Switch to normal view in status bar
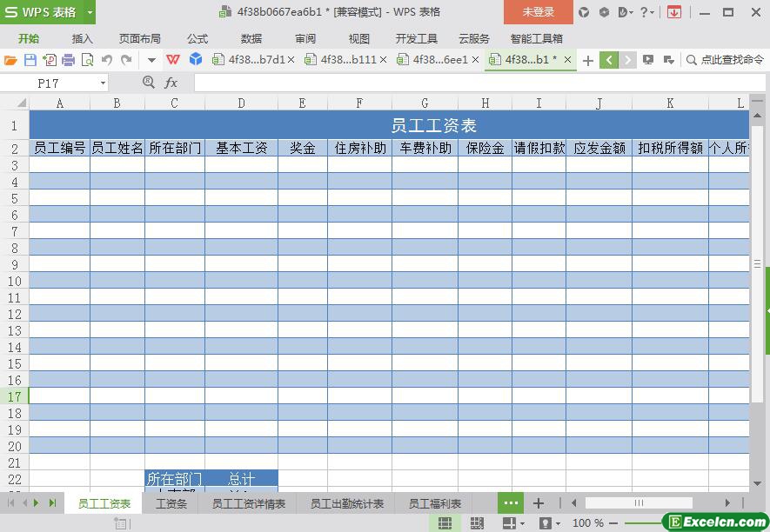 (x=445, y=522)
